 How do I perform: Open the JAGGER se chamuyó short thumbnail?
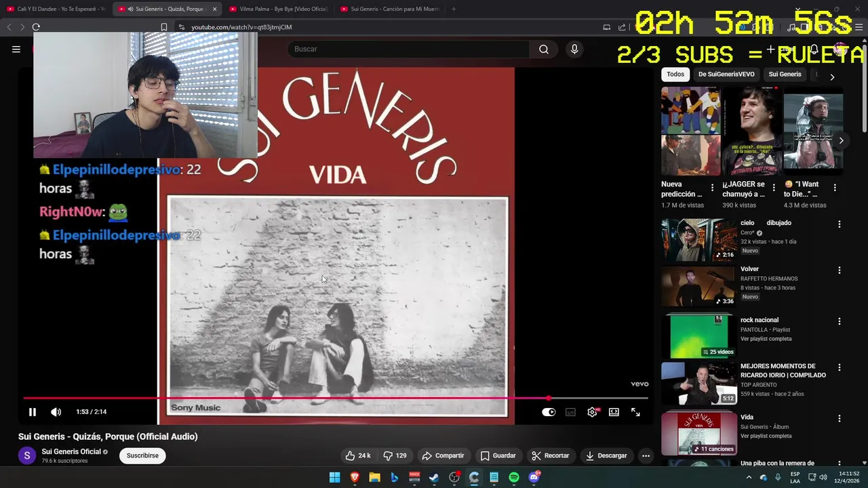pos(752,131)
